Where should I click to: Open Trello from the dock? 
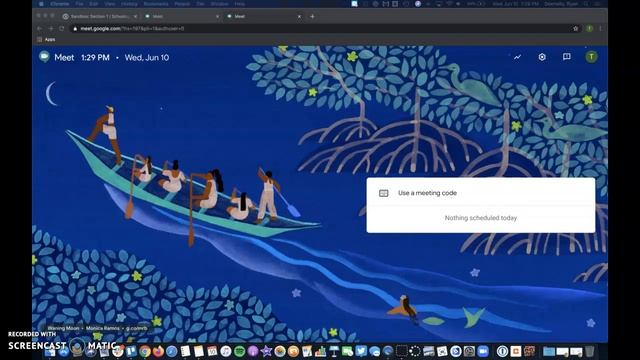[x=131, y=351]
